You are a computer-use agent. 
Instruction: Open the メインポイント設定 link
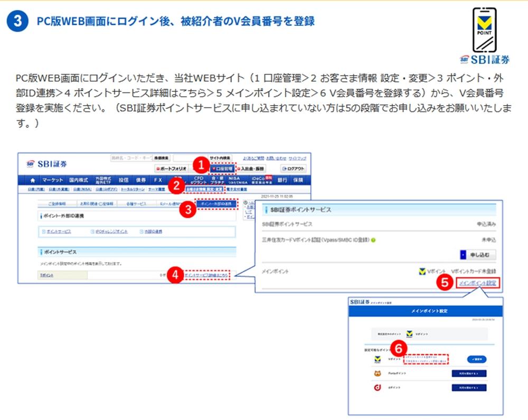477,283
